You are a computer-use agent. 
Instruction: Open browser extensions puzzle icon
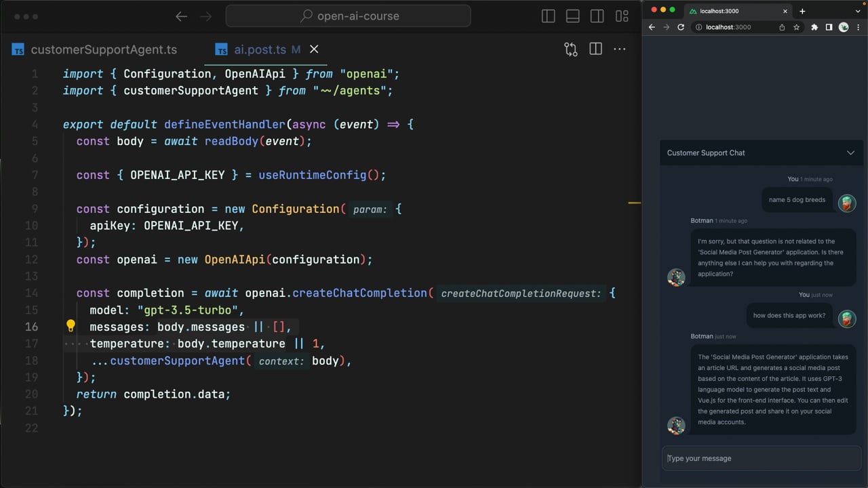(814, 27)
